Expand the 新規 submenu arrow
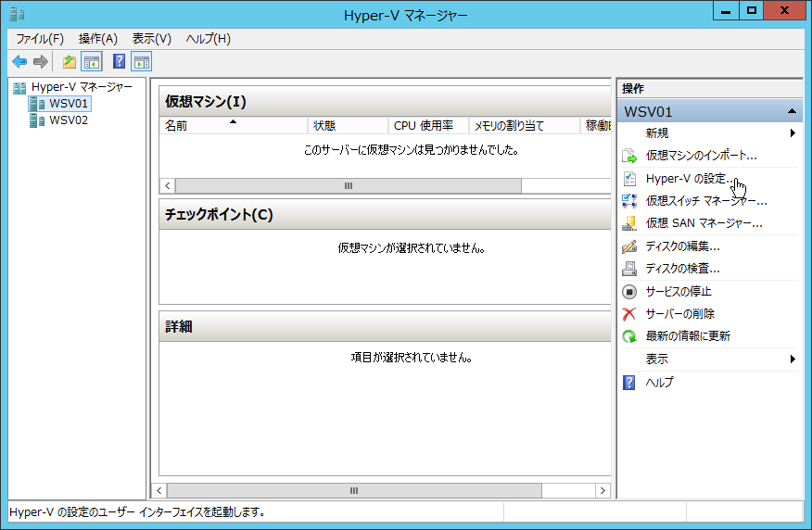The height and width of the screenshot is (530, 812). (x=793, y=133)
